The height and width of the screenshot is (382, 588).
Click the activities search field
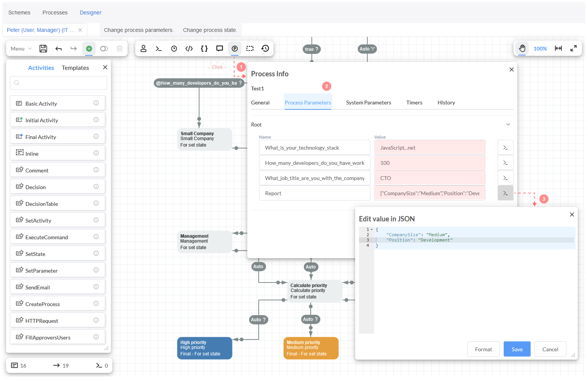tap(58, 83)
